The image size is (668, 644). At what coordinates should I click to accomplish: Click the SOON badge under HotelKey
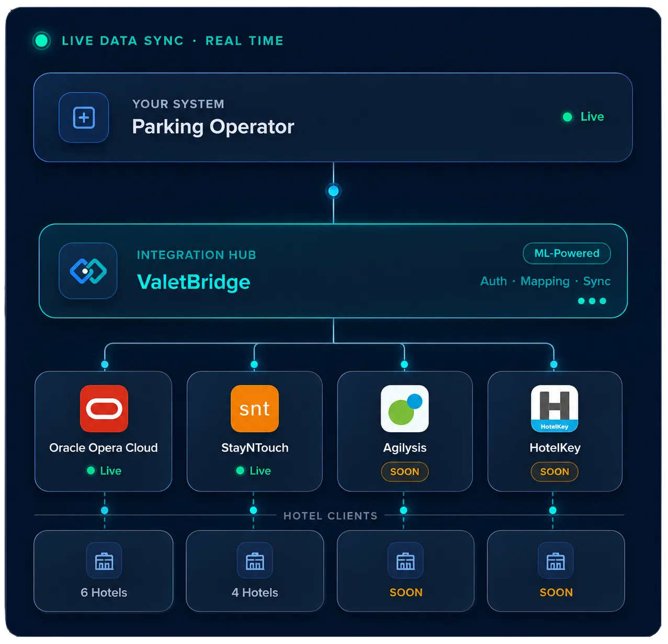[x=554, y=471]
